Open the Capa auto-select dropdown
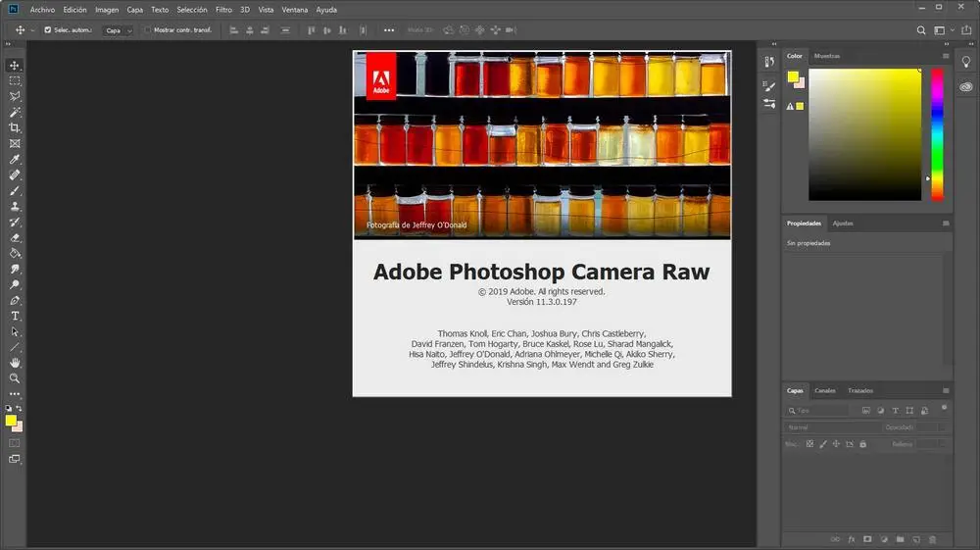 pos(118,30)
